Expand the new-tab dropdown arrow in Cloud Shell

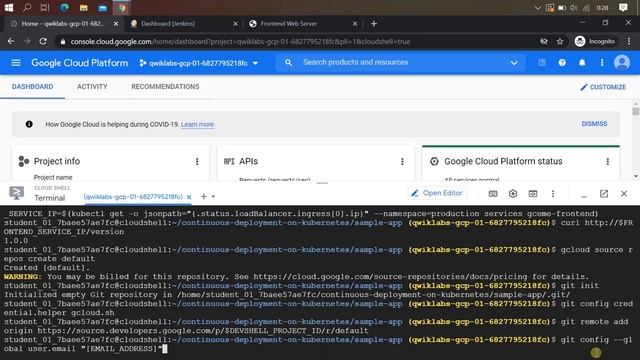point(213,197)
